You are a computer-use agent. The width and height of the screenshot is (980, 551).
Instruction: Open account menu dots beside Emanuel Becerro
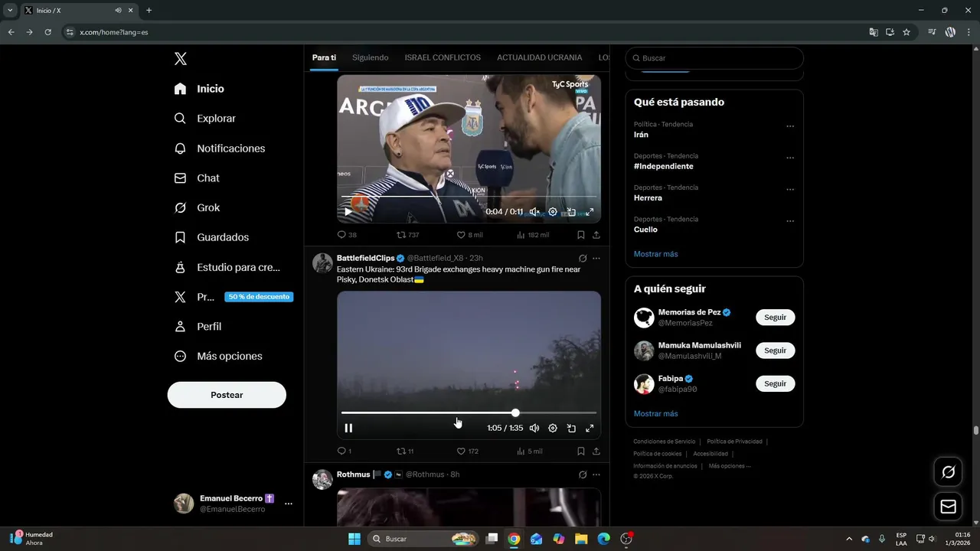(289, 504)
